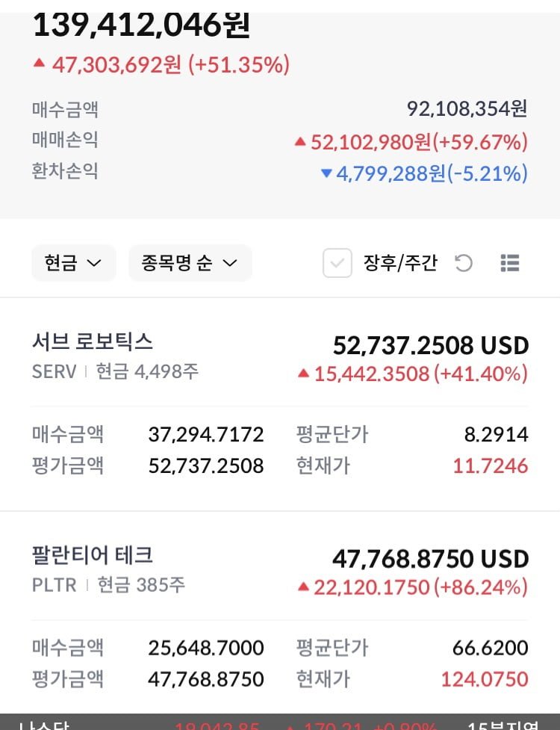Open the 종목명 순 sort dropdown
This screenshot has width=560, height=730.
[x=190, y=263]
